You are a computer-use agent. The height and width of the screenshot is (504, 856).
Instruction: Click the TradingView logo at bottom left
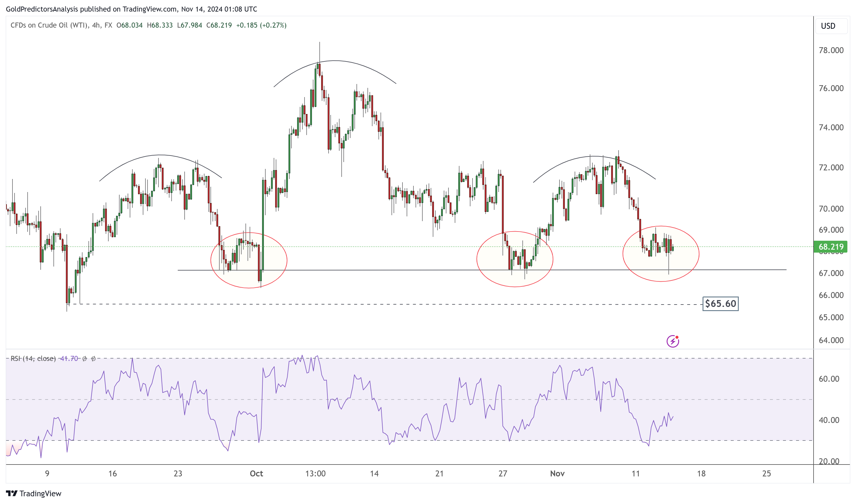33,493
